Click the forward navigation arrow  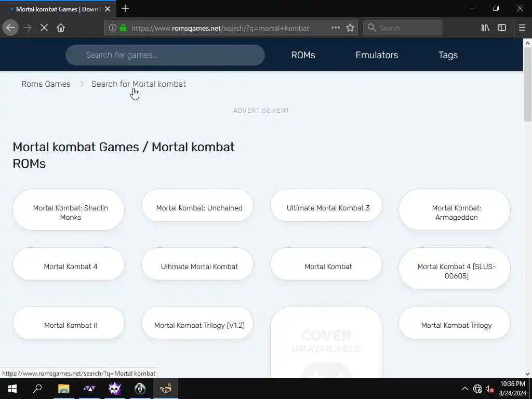click(x=28, y=28)
